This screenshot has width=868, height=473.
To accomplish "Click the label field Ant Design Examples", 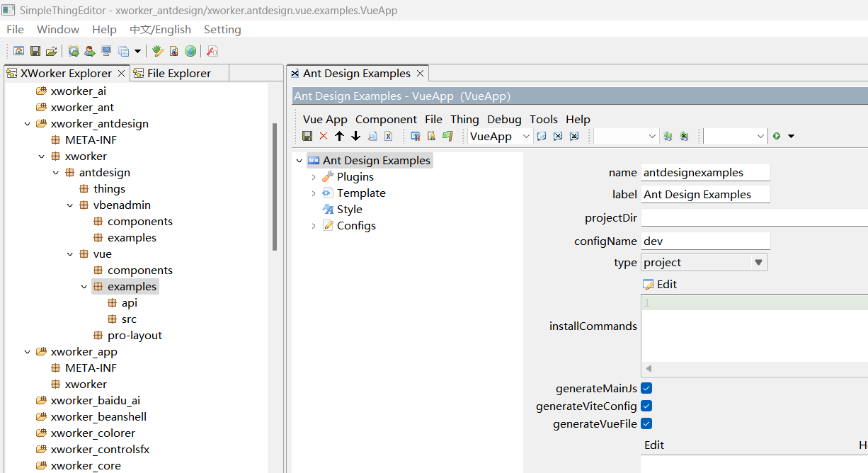I will 705,195.
